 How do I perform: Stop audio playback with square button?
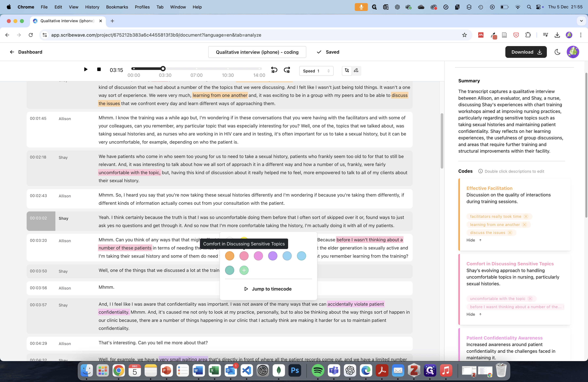(99, 69)
